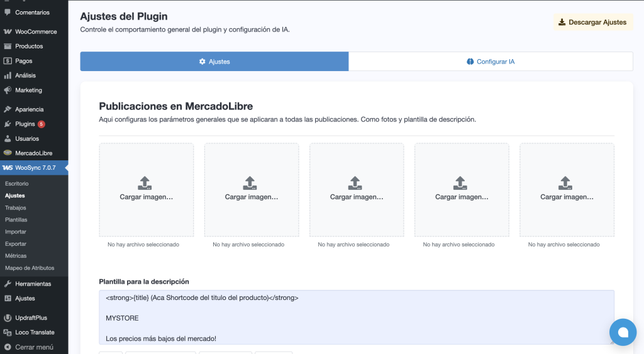Open Plantillas submenu item

[x=16, y=219]
